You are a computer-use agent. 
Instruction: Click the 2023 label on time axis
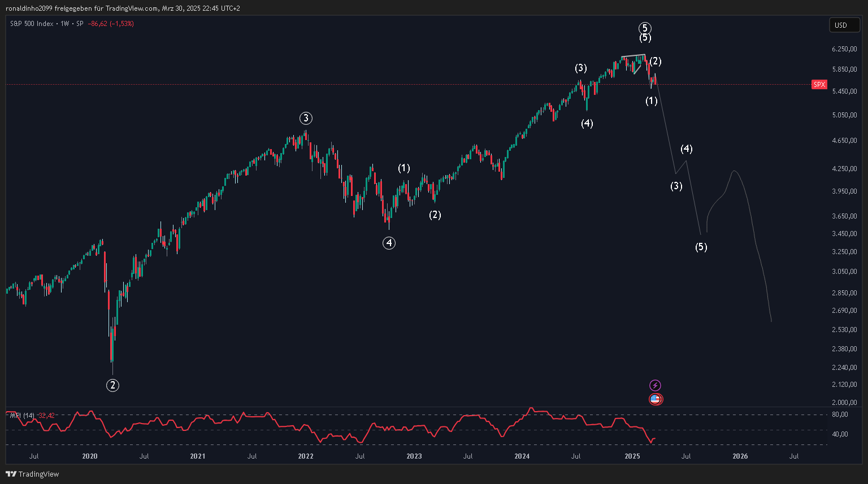414,456
